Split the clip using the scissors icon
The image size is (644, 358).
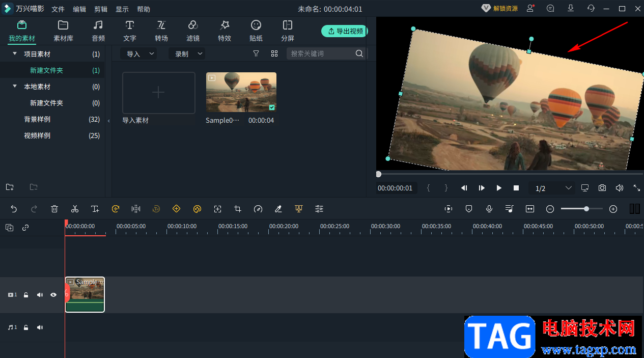point(75,209)
